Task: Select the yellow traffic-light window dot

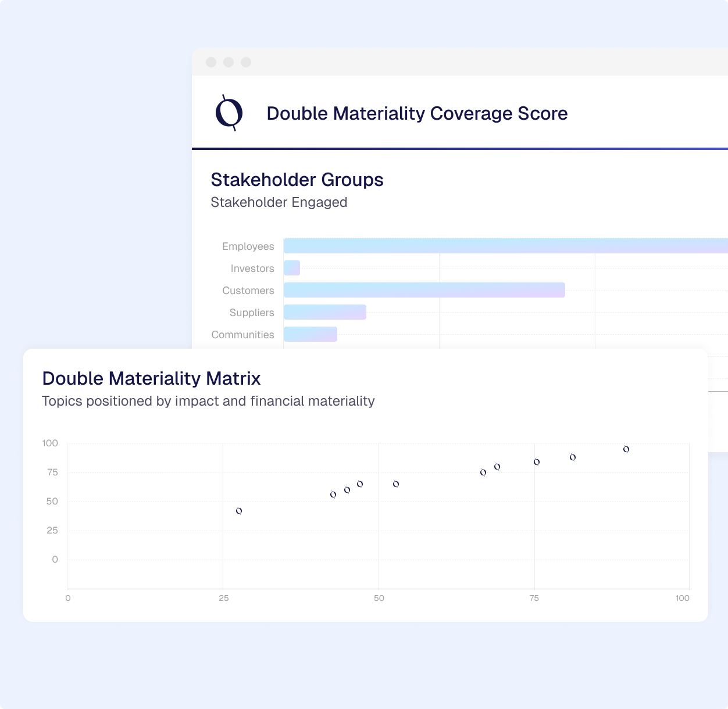Action: [x=229, y=62]
